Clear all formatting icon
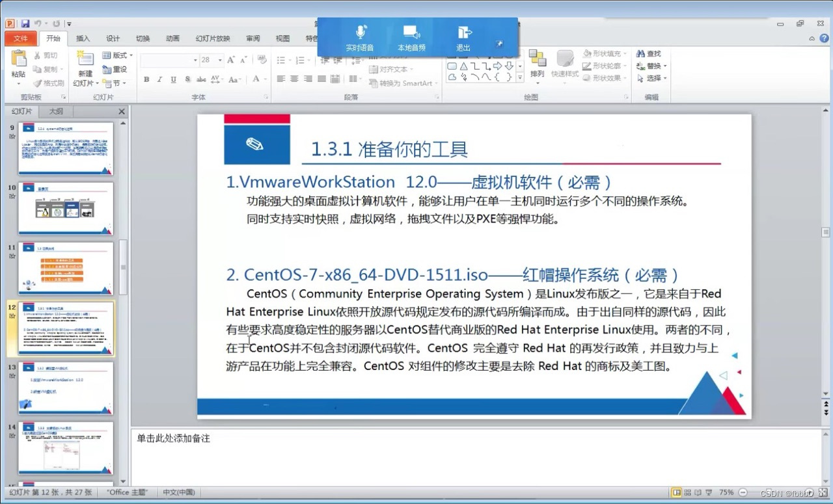The height and width of the screenshot is (504, 833). (x=262, y=59)
